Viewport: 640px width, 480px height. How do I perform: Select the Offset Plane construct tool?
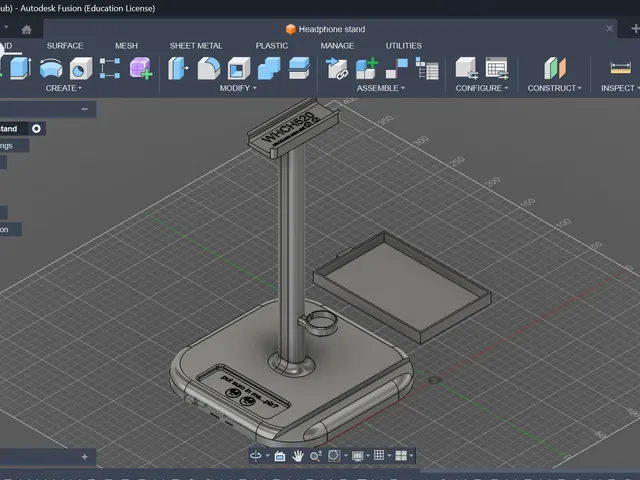tap(555, 68)
